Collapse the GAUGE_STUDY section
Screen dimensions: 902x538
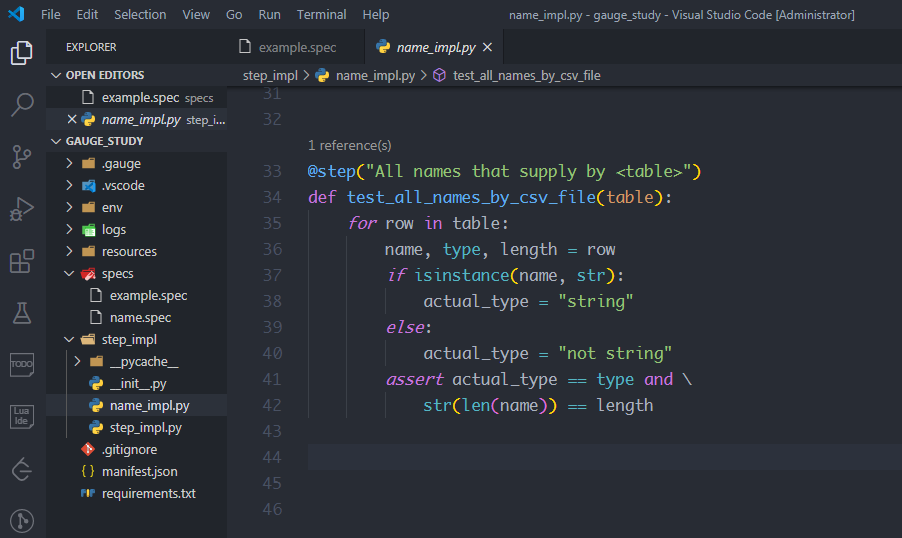tap(56, 141)
